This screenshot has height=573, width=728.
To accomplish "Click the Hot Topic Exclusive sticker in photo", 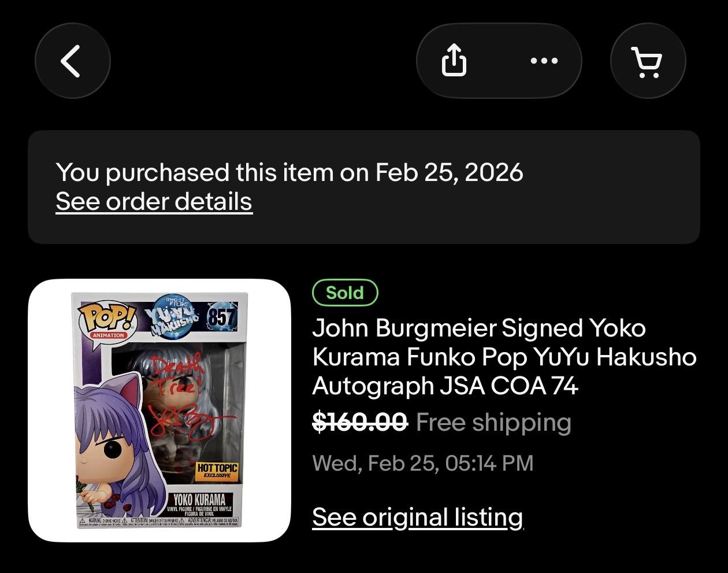I will tap(217, 471).
